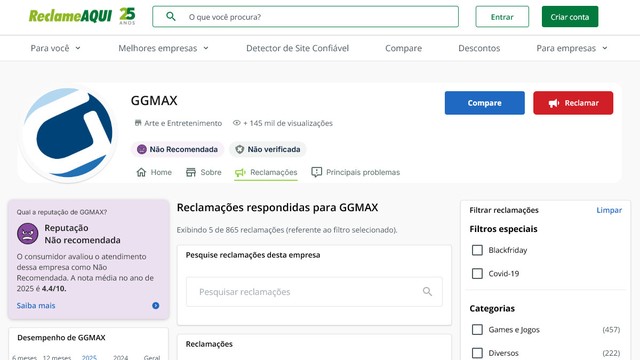This screenshot has height=360, width=640.
Task: Select the 2024 performance period
Action: coord(120,357)
